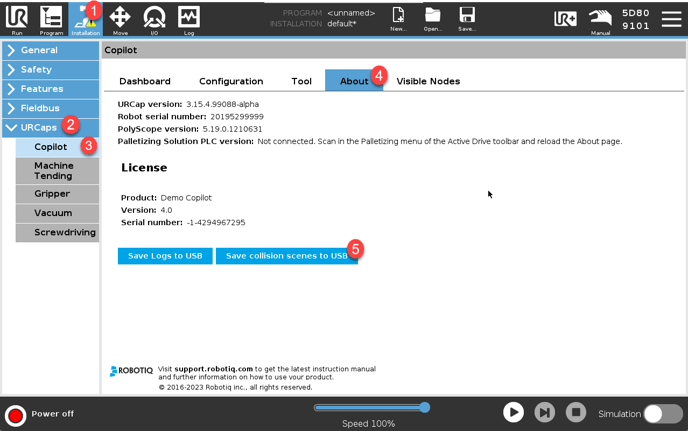The width and height of the screenshot is (688, 431).
Task: Click Save collision scenes to USB
Action: click(x=287, y=256)
